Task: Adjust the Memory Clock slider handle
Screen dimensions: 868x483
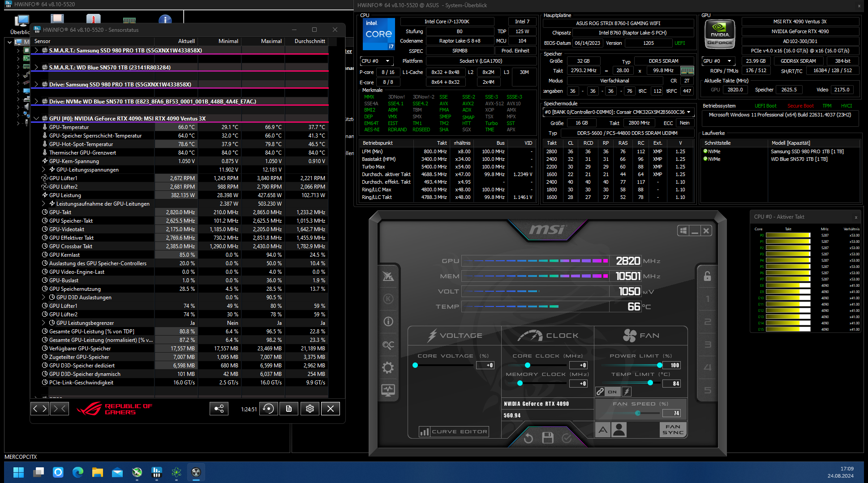Action: pyautogui.click(x=520, y=383)
